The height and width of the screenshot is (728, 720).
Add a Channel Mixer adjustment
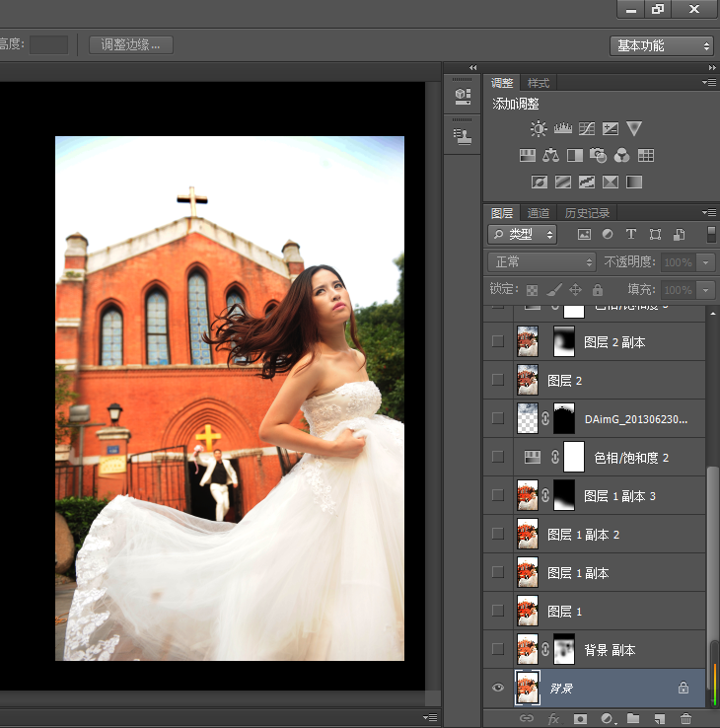click(x=622, y=155)
